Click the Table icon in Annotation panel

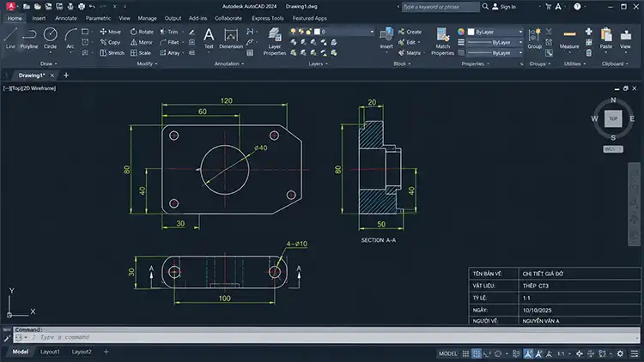250,53
